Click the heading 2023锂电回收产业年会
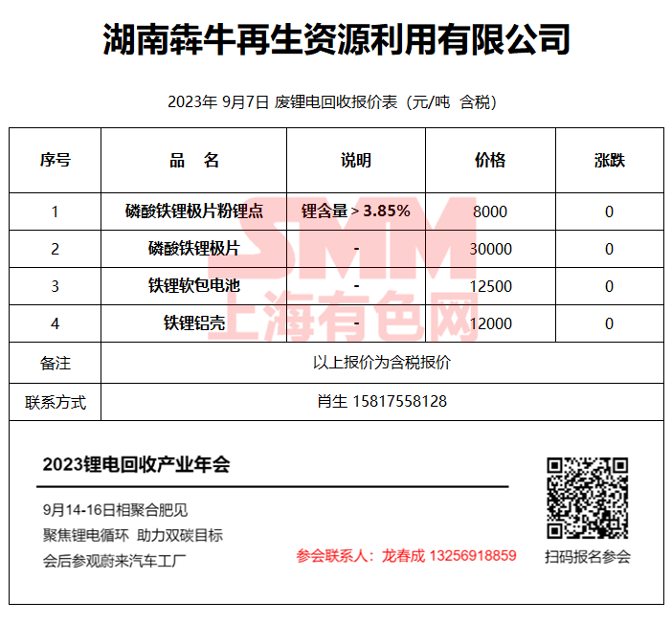Viewport: 672px width, 623px height. click(136, 464)
